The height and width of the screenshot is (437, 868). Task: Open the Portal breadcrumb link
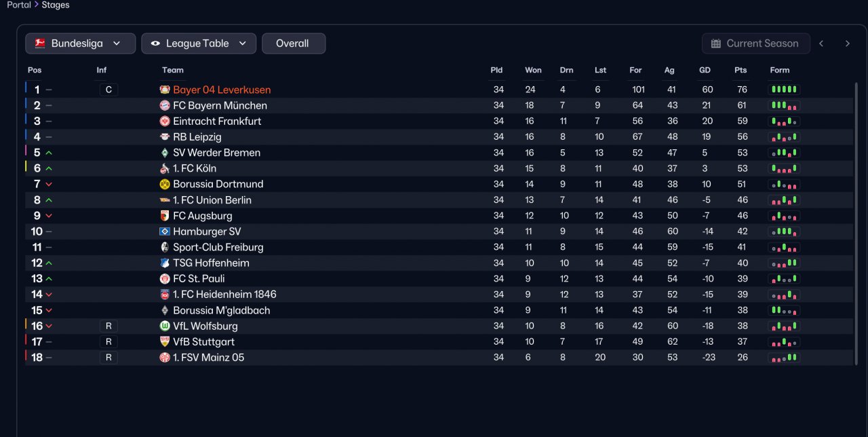[x=19, y=5]
